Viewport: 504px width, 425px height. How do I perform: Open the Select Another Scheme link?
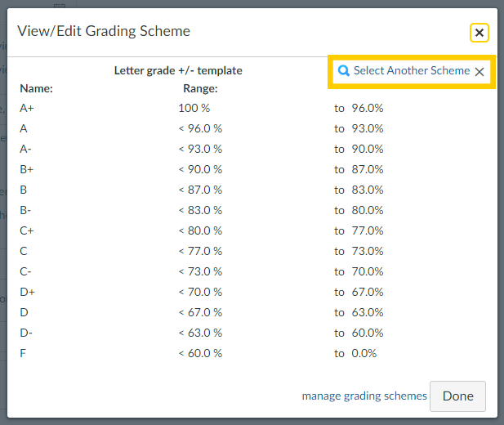click(x=411, y=71)
